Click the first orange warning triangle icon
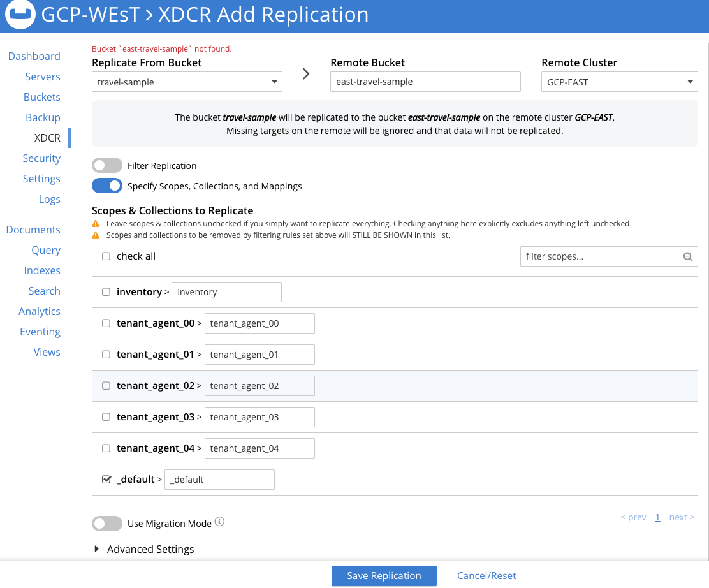The width and height of the screenshot is (709, 588). click(x=96, y=223)
